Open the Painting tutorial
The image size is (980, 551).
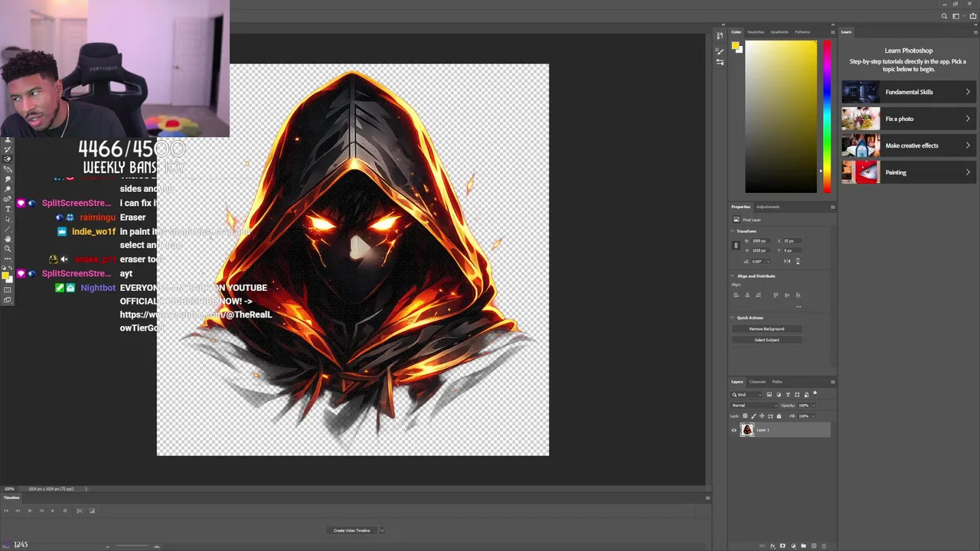[908, 172]
